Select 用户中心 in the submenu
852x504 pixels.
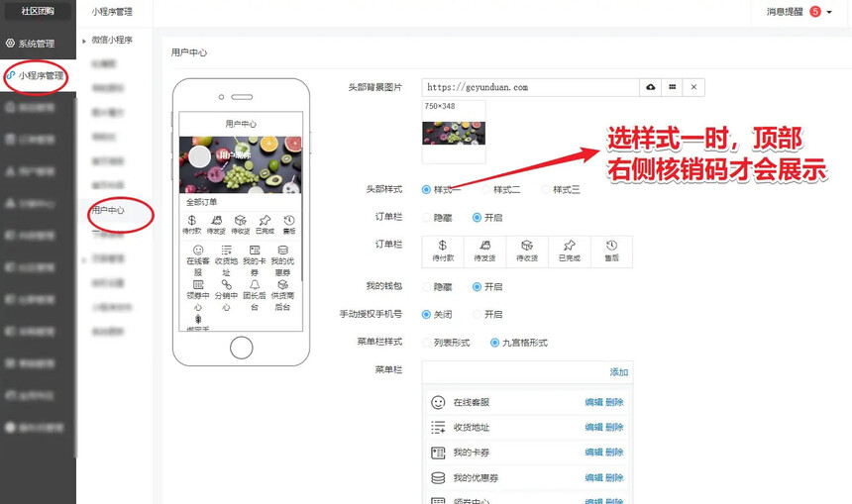(x=108, y=210)
